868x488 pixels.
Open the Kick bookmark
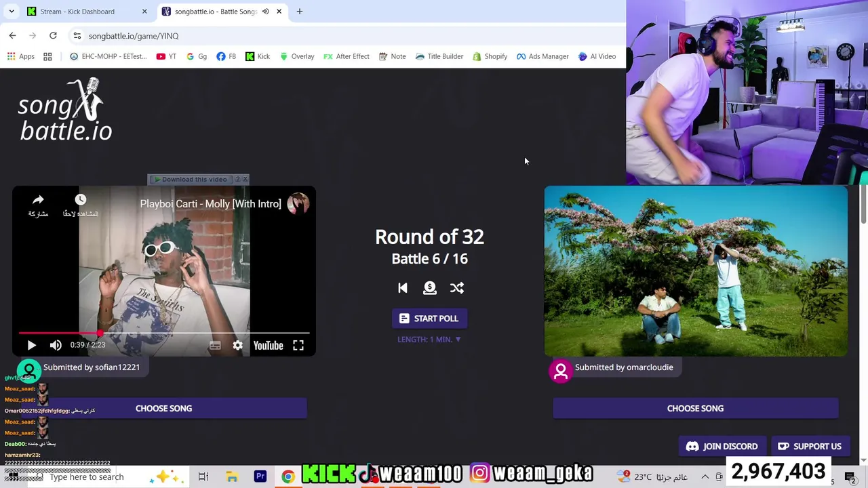[258, 56]
